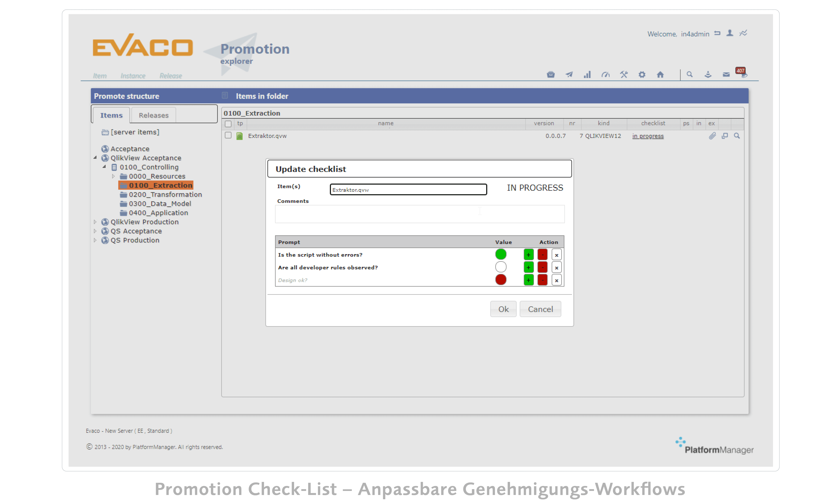Set 'Are all developer rules observed?' to red minus

(542, 267)
